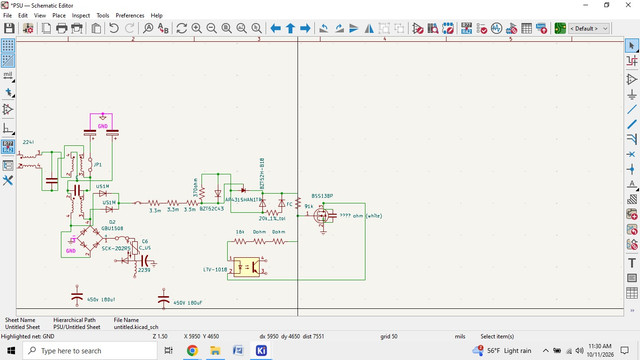Image resolution: width=640 pixels, height=360 pixels.
Task: Open the Symbol Editor
Action: (x=418, y=28)
